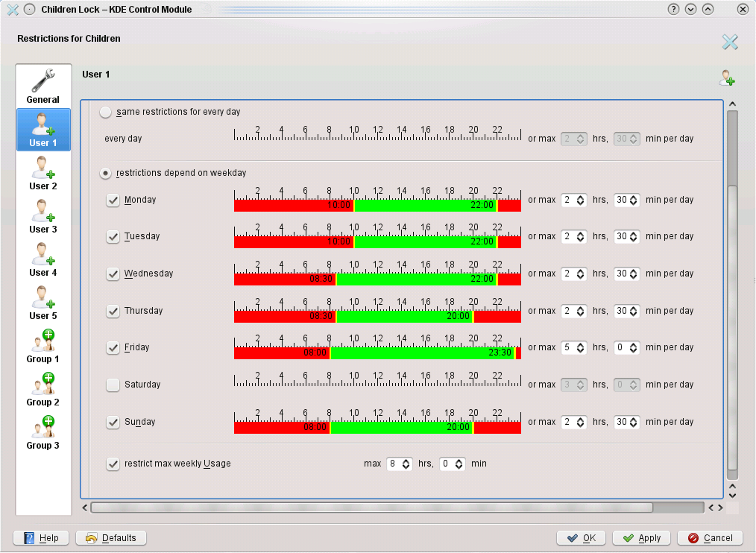The image size is (756, 553).
Task: Click the every day time ruler
Action: pos(377,133)
